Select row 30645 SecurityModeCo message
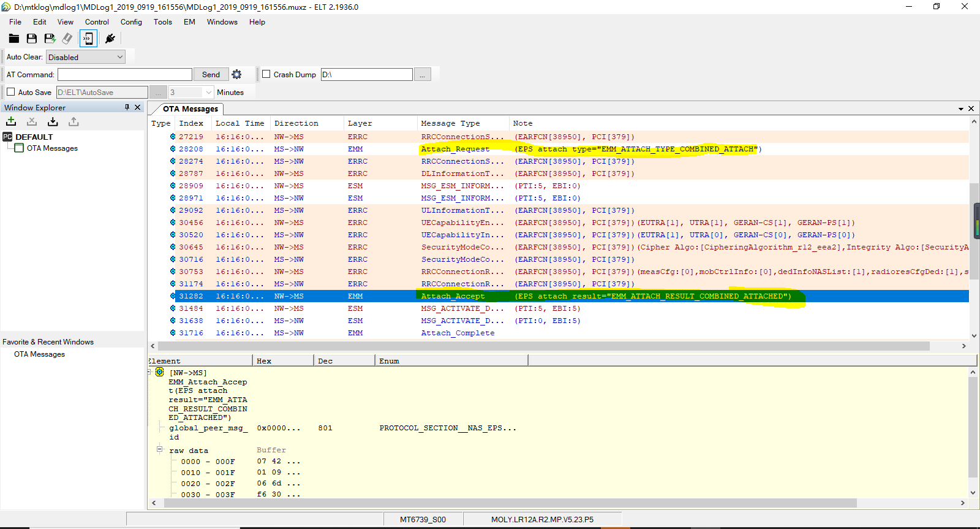 coord(559,247)
